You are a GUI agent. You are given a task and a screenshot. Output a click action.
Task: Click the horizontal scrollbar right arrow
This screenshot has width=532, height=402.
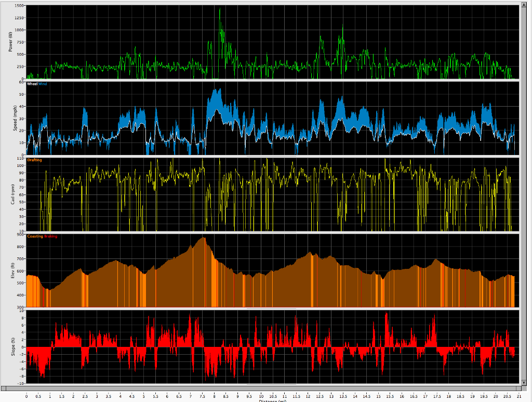tap(518, 388)
